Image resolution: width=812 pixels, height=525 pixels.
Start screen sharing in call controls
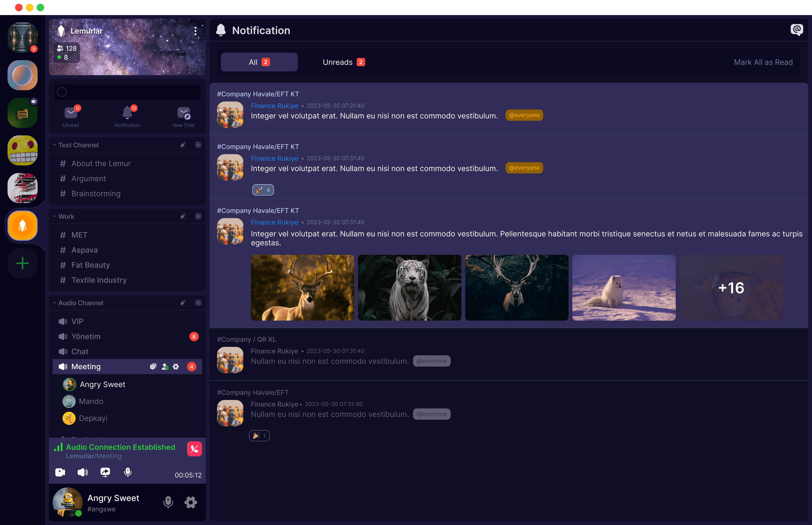click(105, 472)
